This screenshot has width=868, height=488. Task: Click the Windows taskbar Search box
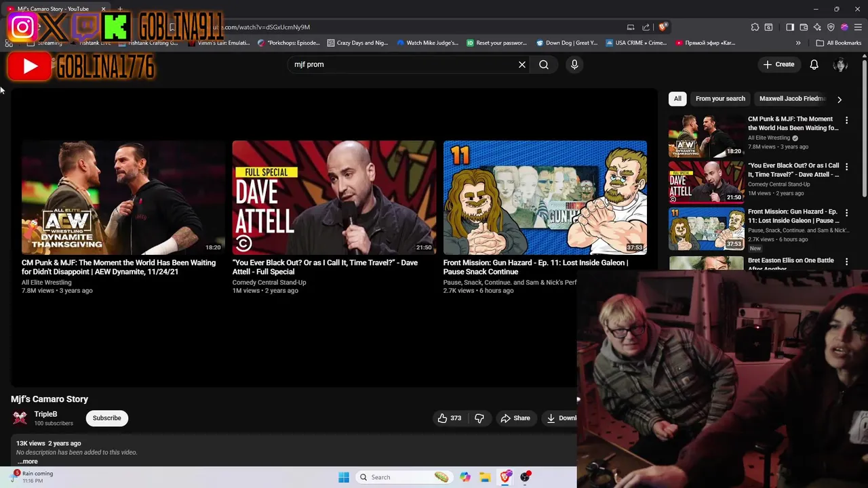(x=406, y=477)
